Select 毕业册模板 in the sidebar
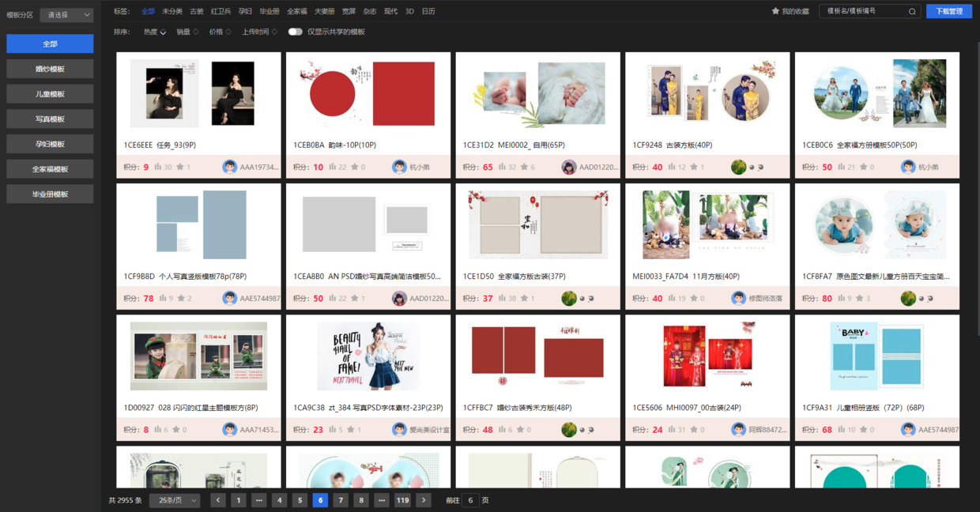The image size is (980, 512). coord(50,194)
